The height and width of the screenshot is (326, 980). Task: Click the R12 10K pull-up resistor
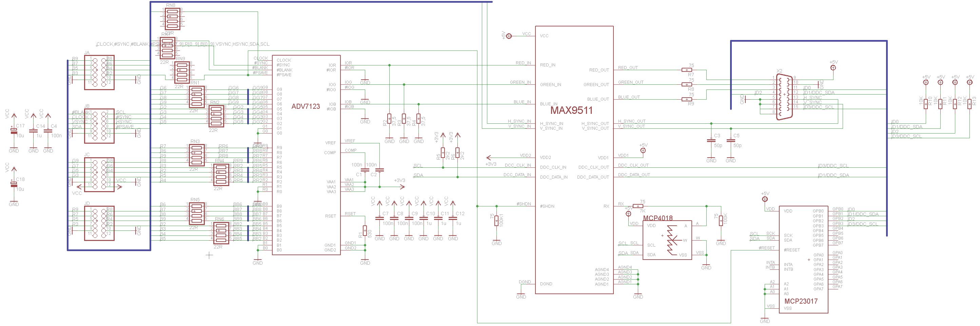[955, 103]
